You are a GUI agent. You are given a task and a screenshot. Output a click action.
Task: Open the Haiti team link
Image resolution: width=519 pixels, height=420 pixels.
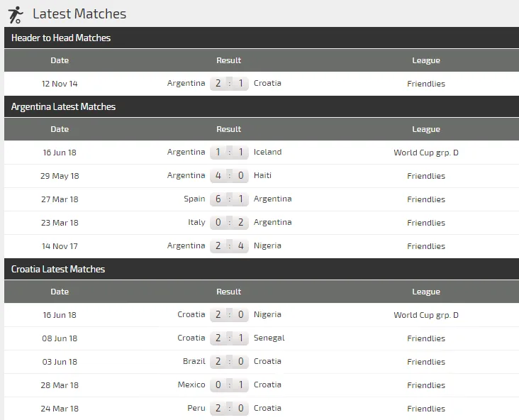point(262,175)
